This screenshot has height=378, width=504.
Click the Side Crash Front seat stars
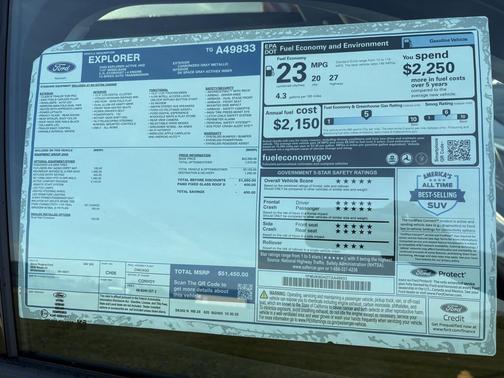coord(354,226)
